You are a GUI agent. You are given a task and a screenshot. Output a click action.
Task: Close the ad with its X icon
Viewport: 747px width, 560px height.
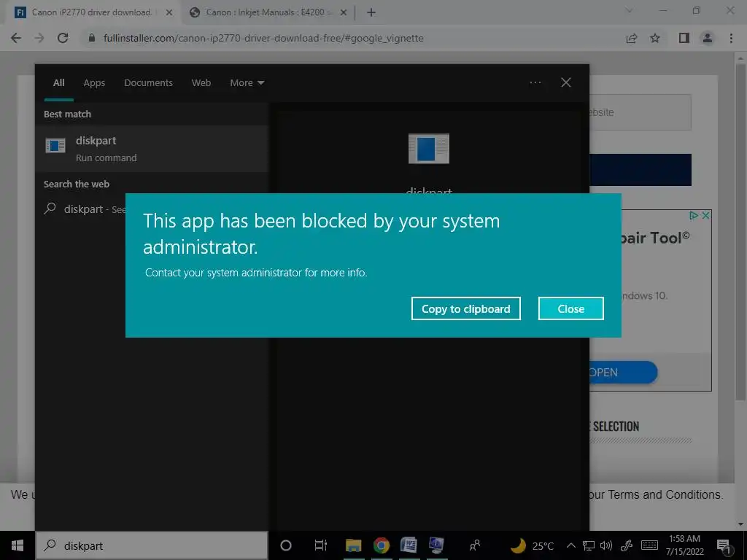tap(706, 215)
